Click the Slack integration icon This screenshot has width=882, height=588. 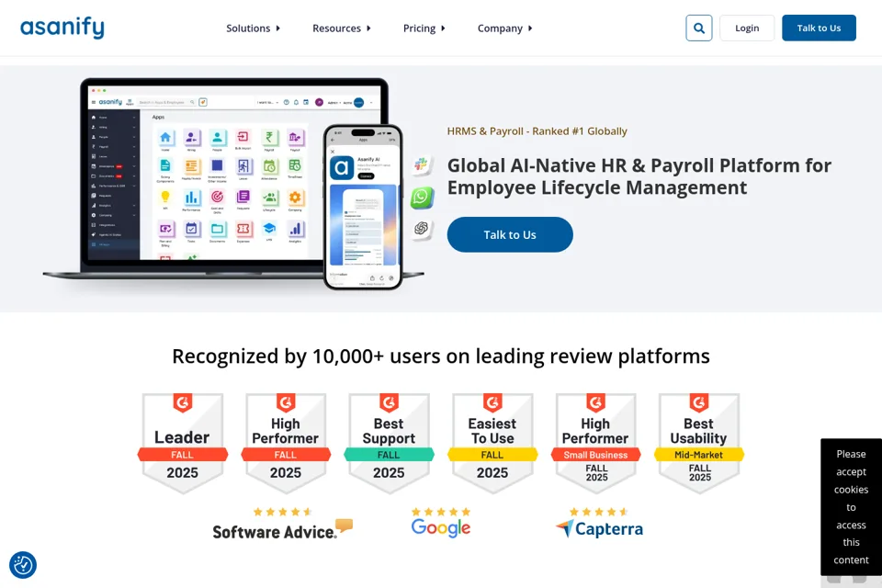[x=422, y=164]
